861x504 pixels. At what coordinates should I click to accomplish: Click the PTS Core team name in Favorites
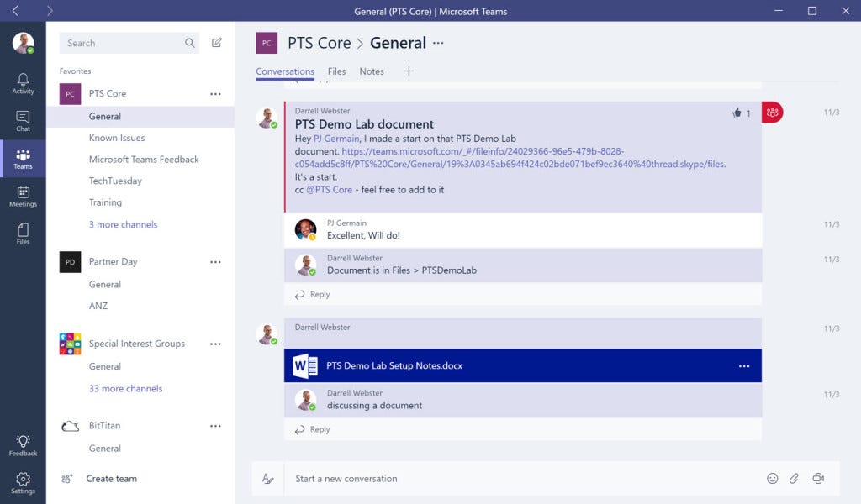click(x=108, y=94)
